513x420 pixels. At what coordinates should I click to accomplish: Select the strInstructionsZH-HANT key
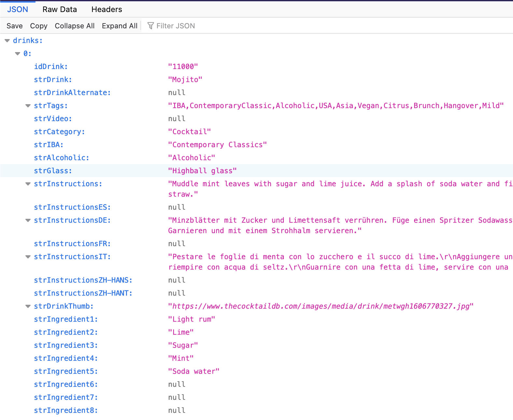tap(83, 293)
